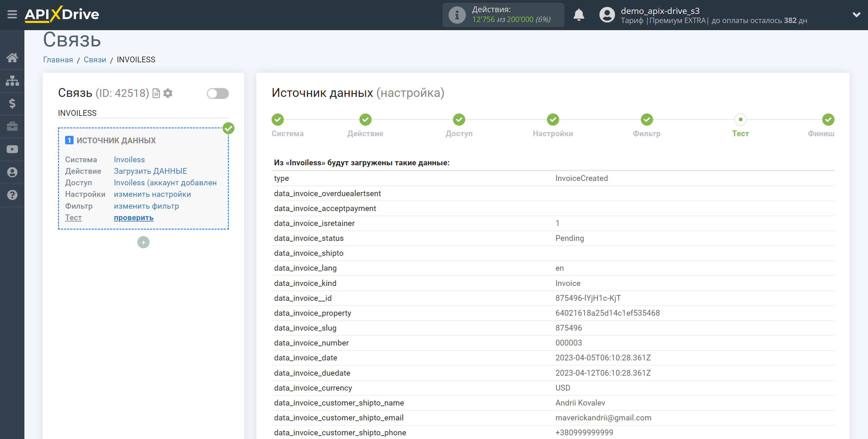Click the due date 2023-04-12 value
Image resolution: width=868 pixels, height=439 pixels.
point(603,373)
